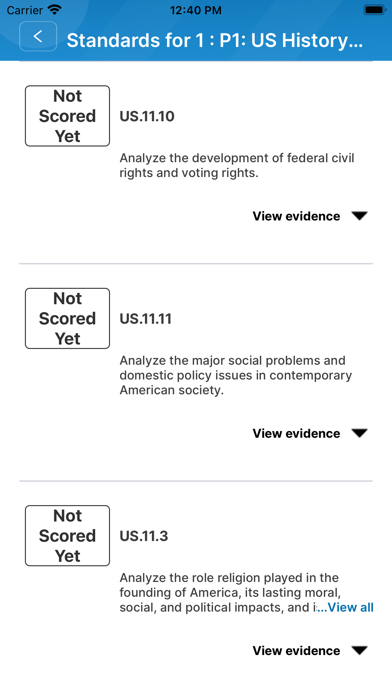Tap the US.11.10 standard code
This screenshot has height=696, width=392.
(147, 116)
